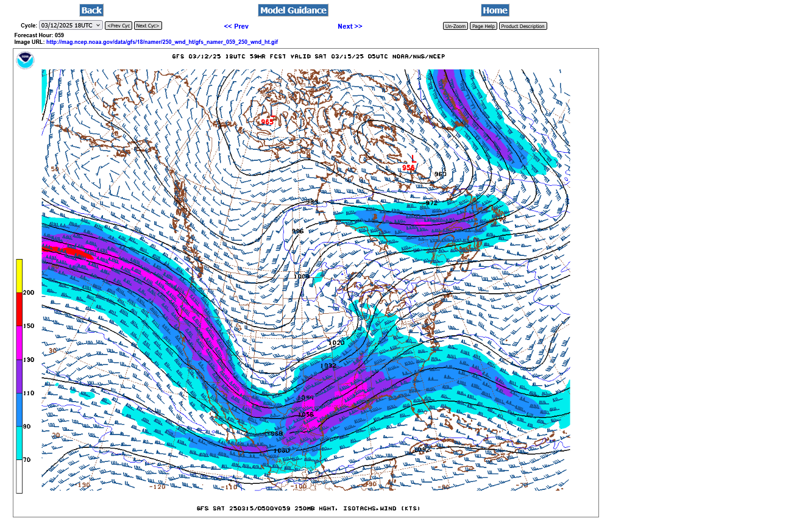Click the 50 latitude label

[54, 169]
